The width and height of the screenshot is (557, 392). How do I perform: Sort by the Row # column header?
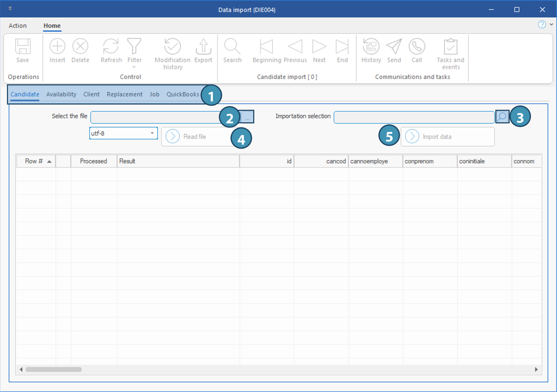(34, 161)
